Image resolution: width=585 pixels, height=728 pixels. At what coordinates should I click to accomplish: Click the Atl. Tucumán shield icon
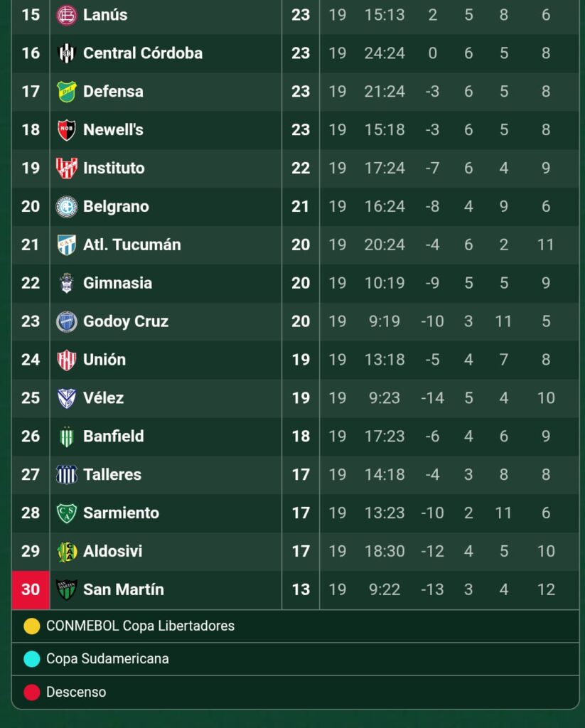pos(66,245)
